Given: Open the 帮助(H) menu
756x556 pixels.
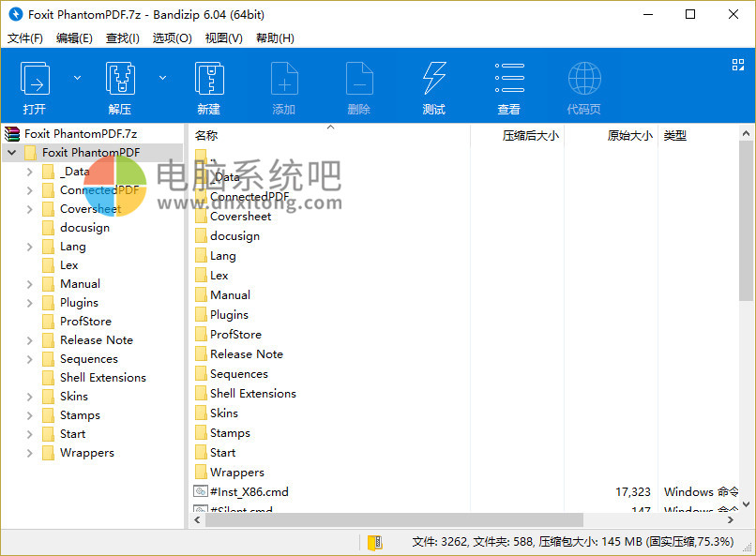Looking at the screenshot, I should tap(275, 38).
